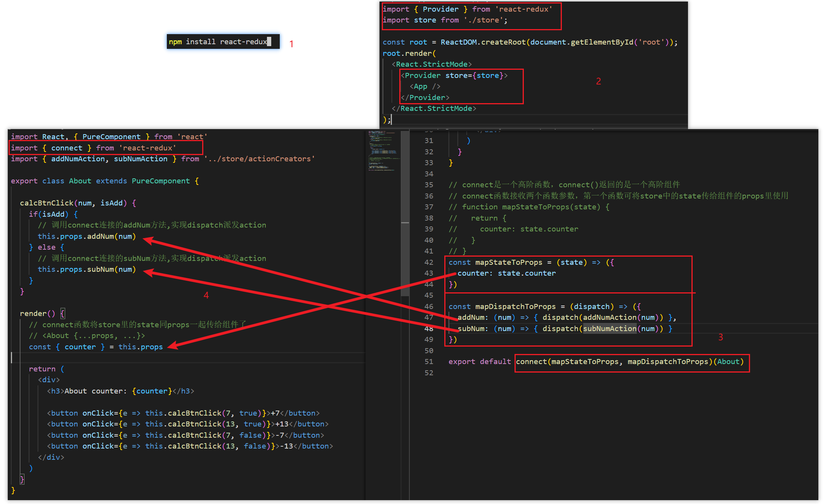Viewport: 823px width, 504px height.
Task: Click line number 42 in the gutter
Action: [429, 262]
